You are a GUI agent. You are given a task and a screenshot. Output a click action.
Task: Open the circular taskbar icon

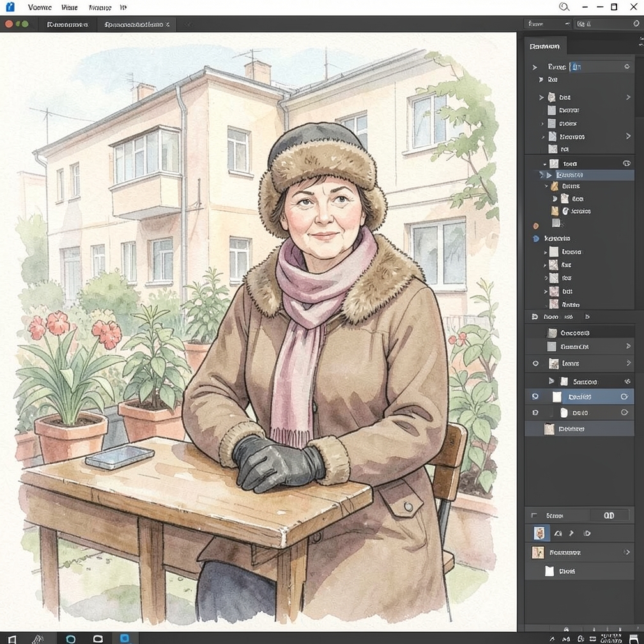tap(71, 639)
